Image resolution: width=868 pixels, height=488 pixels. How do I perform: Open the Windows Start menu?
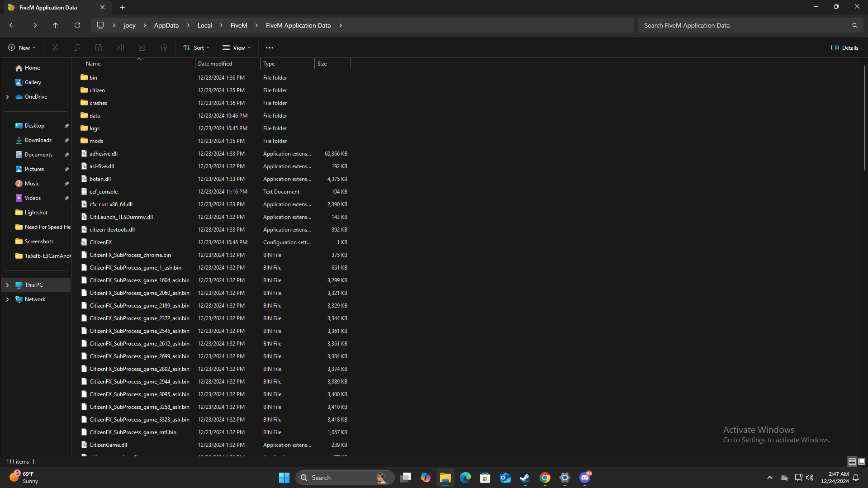[x=284, y=478]
